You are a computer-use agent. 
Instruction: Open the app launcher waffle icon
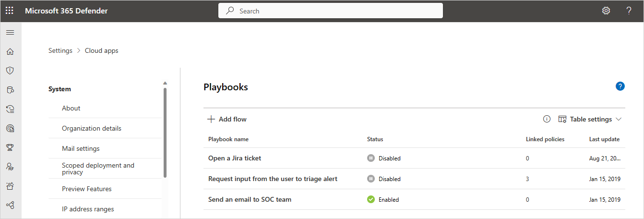[10, 11]
